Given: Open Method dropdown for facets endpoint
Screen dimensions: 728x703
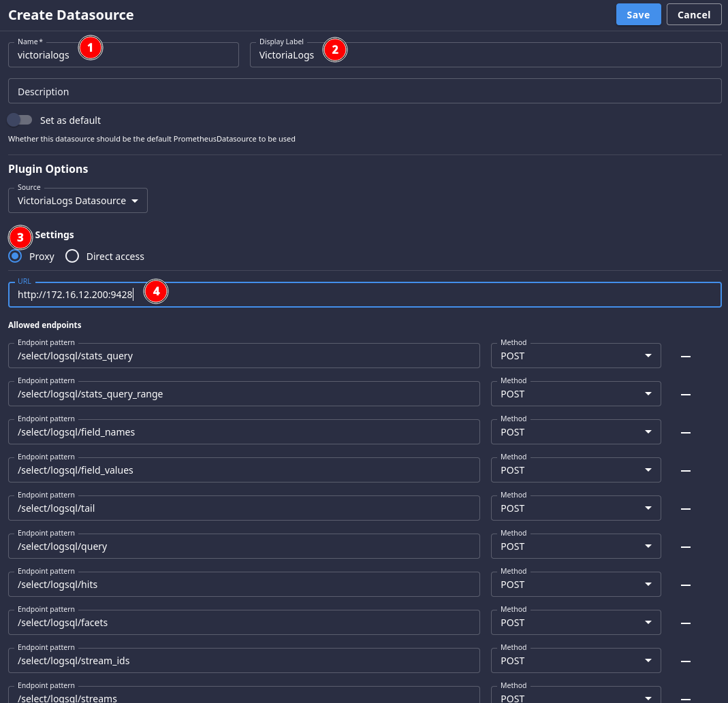Looking at the screenshot, I should (575, 622).
